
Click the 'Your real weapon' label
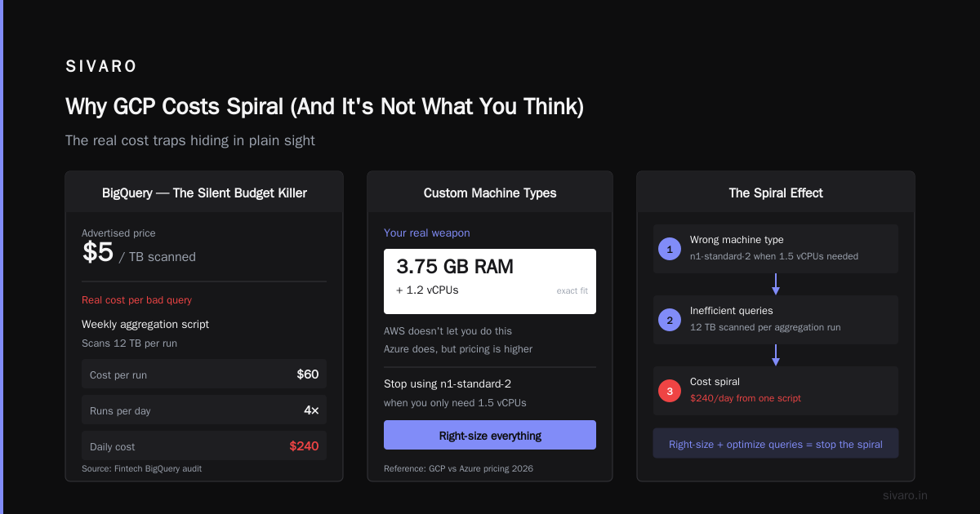click(427, 233)
